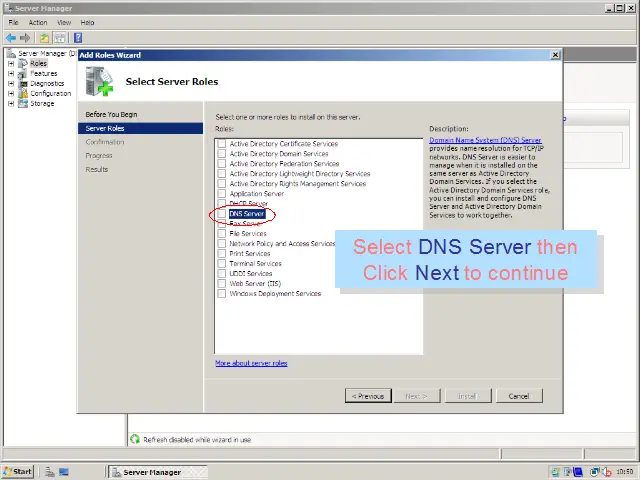Check the UDDI Services role
640x480 pixels.
(x=222, y=273)
